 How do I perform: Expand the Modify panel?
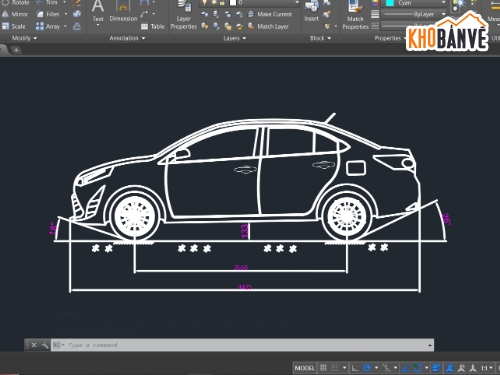point(24,38)
